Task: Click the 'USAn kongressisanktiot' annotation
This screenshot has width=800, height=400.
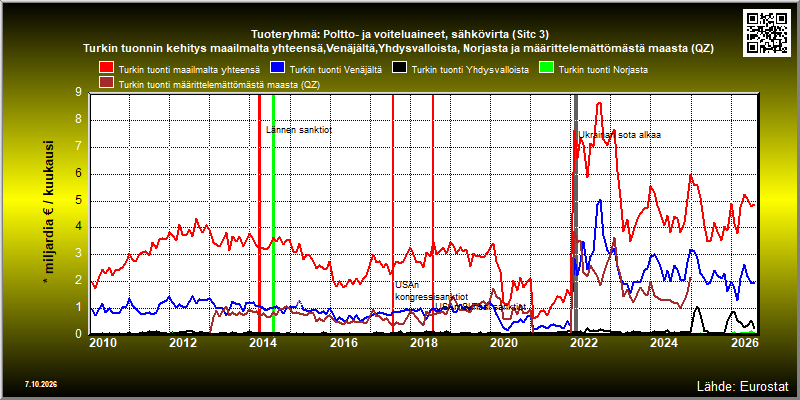Action: point(431,291)
